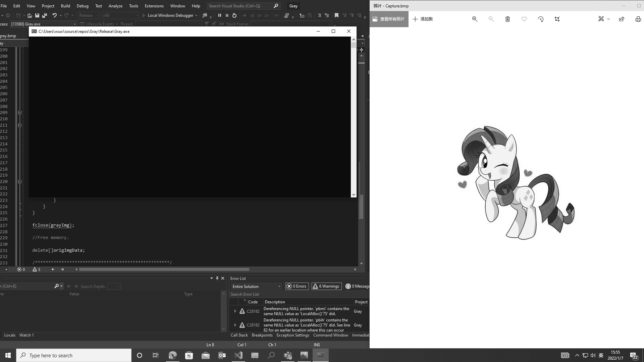Open the Edit & Create dropdown chevron in Photos

(608, 19)
